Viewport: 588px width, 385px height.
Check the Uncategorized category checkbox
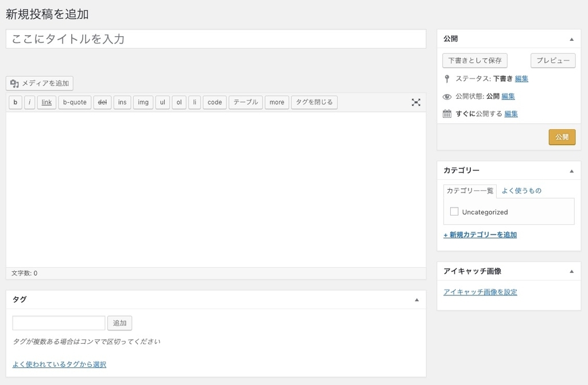point(454,211)
